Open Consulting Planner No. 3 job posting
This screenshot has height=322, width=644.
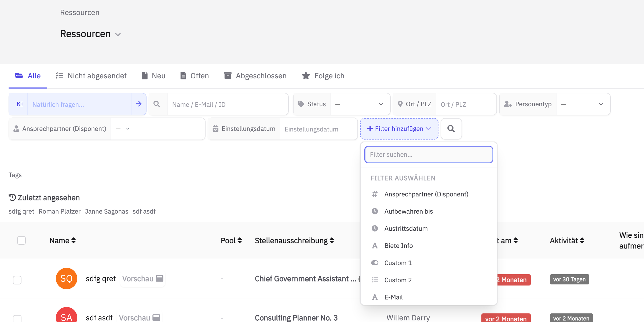click(296, 318)
